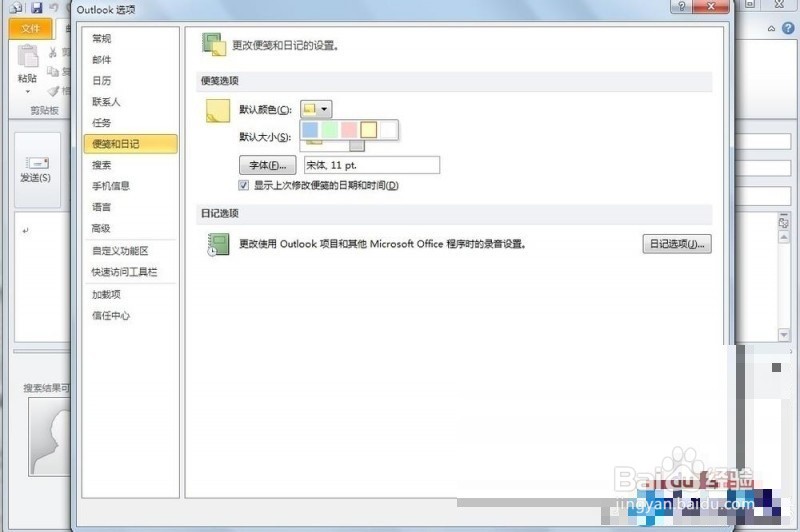Open the 默认颜色 color dropdown
The height and width of the screenshot is (532, 800).
point(316,109)
